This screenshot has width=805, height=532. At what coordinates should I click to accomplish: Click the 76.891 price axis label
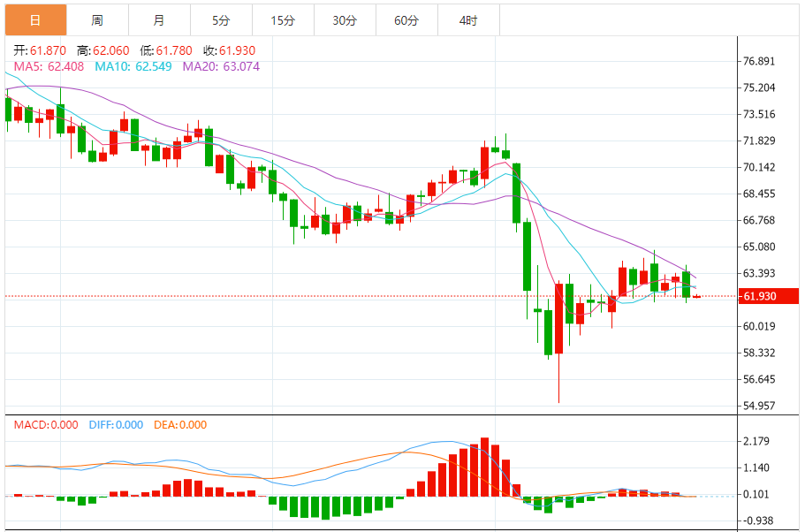click(759, 61)
